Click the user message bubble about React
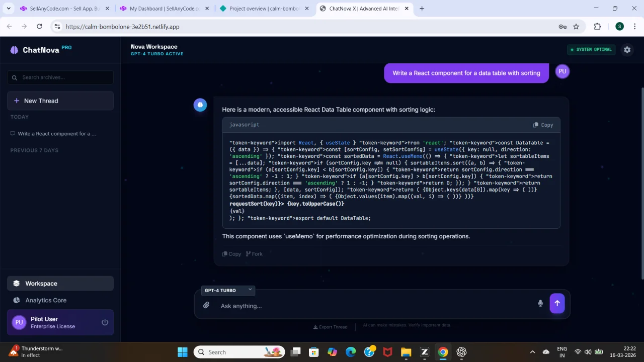This screenshot has width=644, height=362. pos(466,73)
